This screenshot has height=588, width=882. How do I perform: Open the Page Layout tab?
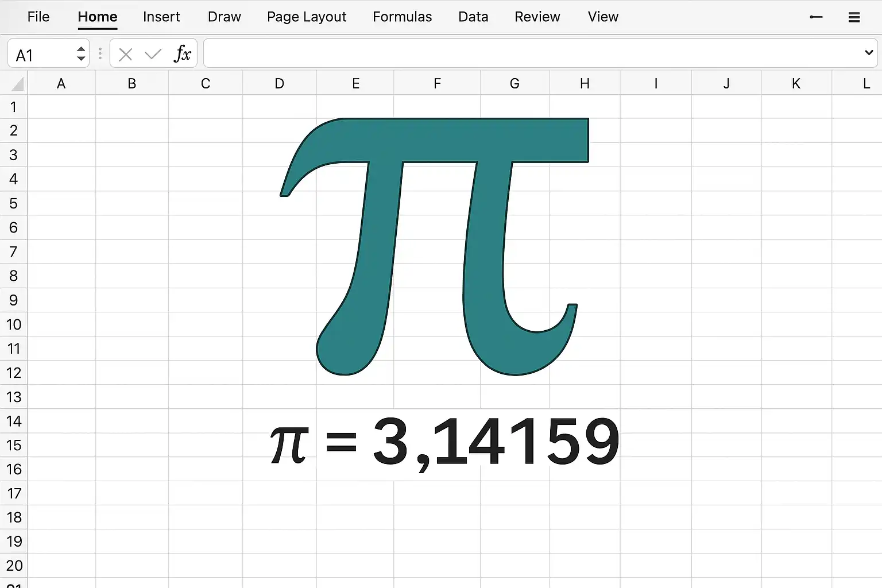point(307,17)
